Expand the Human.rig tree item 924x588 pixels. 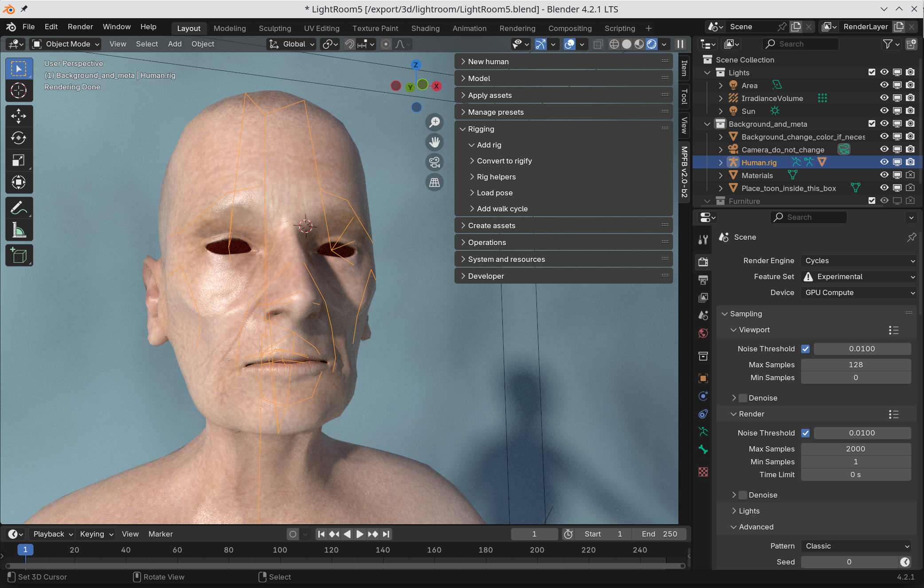click(x=720, y=163)
